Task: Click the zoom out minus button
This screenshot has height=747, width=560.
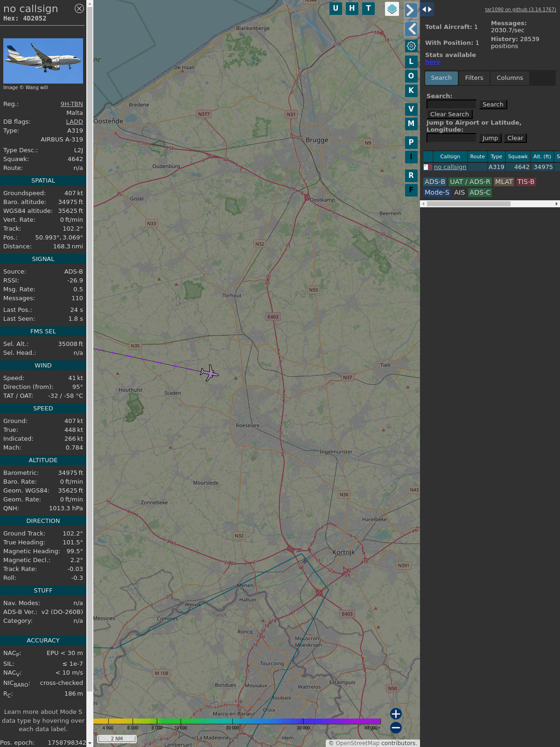Action: pos(396,727)
